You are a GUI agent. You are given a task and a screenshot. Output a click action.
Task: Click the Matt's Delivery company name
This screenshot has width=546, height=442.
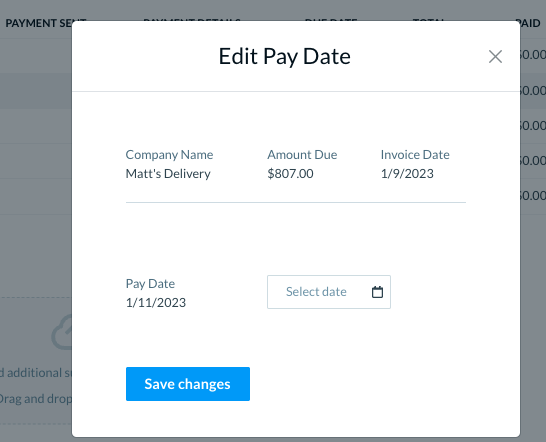(168, 173)
